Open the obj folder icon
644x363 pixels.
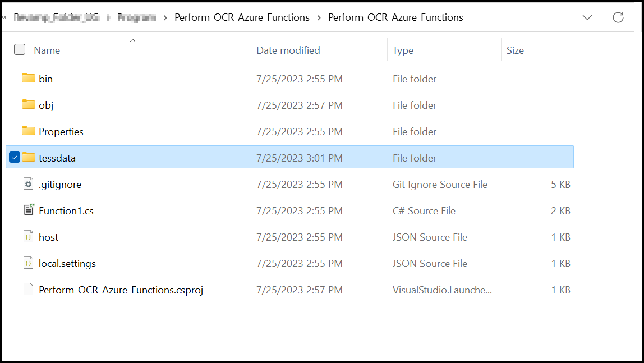click(28, 105)
